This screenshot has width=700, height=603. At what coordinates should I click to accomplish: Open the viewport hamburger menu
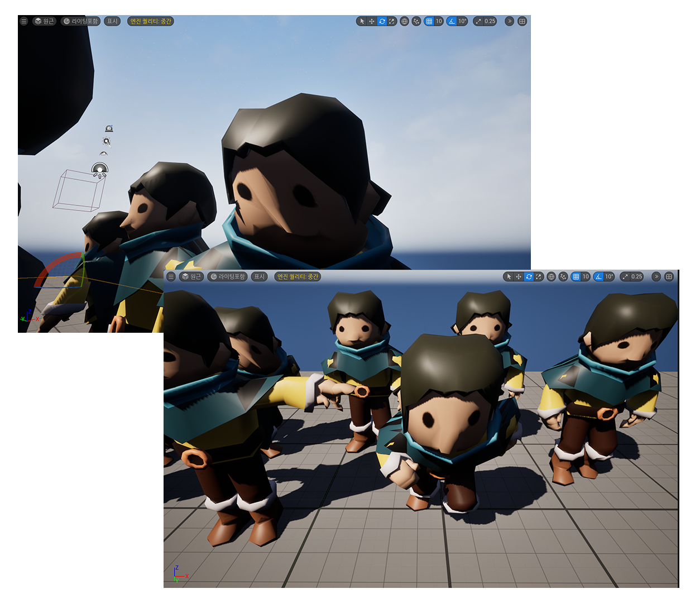(23, 21)
